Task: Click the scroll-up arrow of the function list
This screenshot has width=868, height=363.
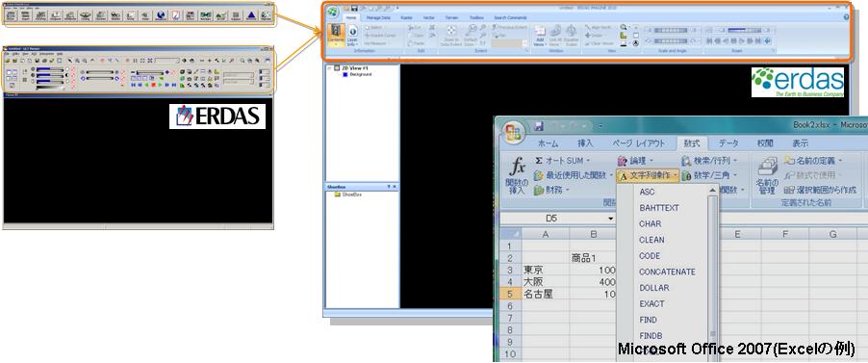Action: (x=712, y=190)
